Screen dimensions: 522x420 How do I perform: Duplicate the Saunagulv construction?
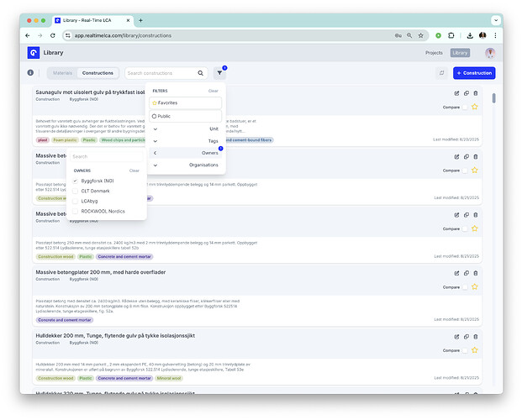466,93
